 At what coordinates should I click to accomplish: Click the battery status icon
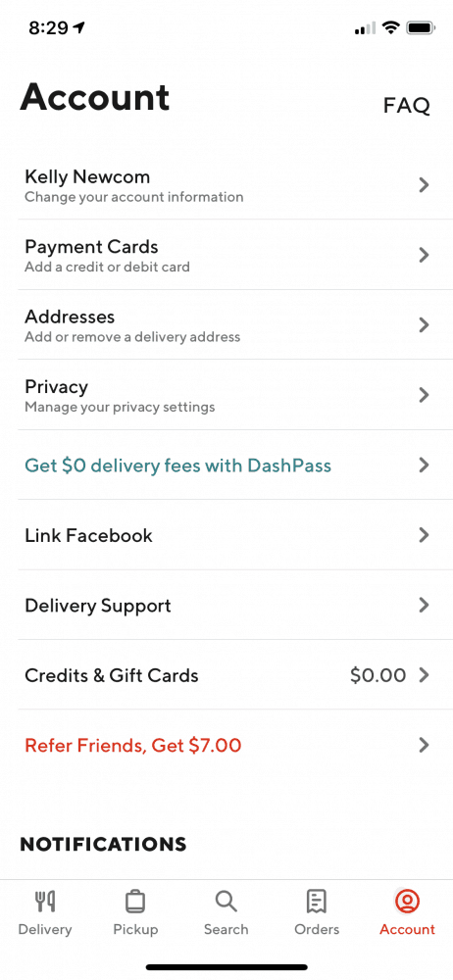coord(421,27)
